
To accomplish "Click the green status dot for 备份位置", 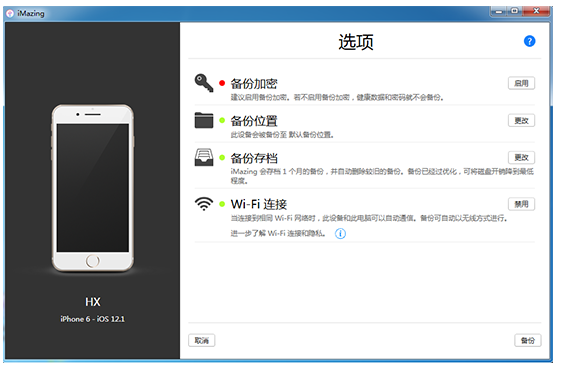I will click(x=222, y=120).
